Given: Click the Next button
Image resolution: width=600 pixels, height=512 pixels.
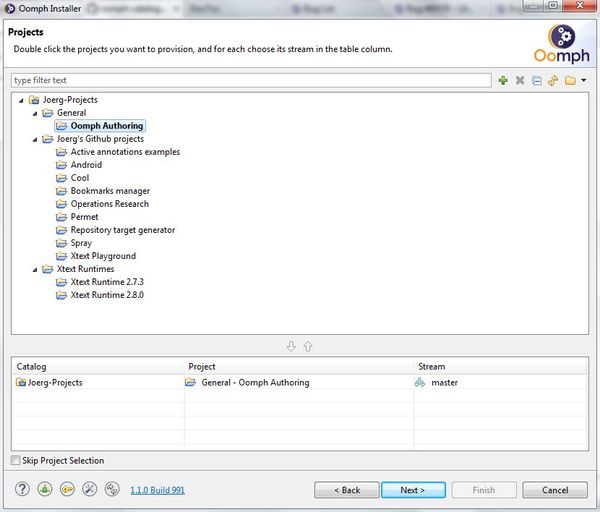Looking at the screenshot, I should coord(413,490).
